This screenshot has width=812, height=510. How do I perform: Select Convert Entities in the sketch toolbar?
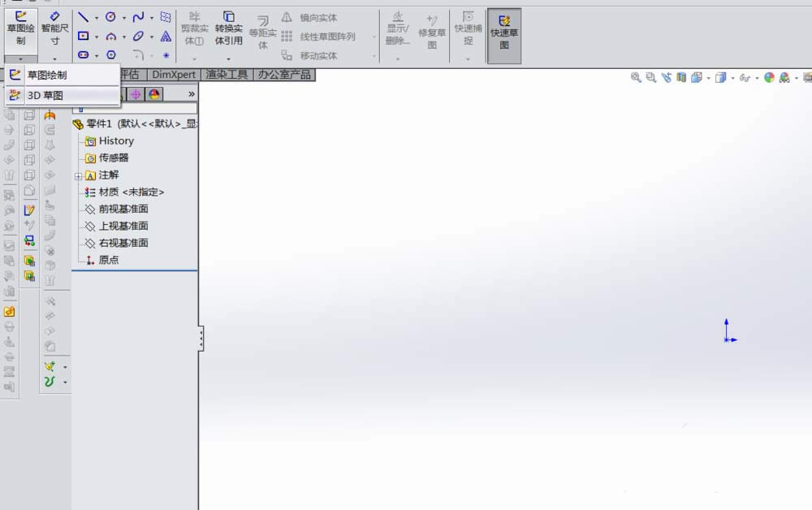coord(228,27)
